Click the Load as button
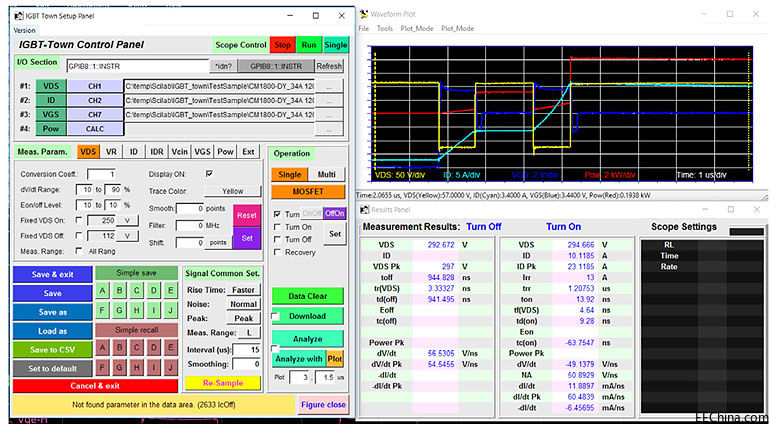The height and width of the screenshot is (430, 777). click(53, 331)
